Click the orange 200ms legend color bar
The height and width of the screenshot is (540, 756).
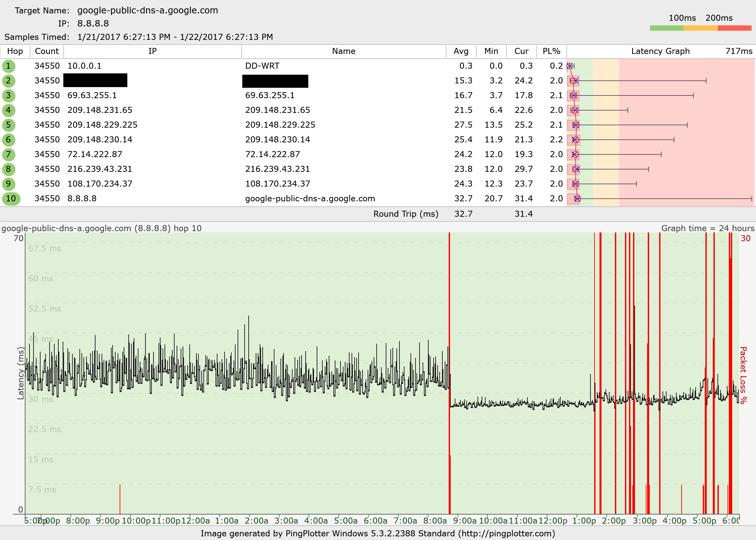[700, 28]
